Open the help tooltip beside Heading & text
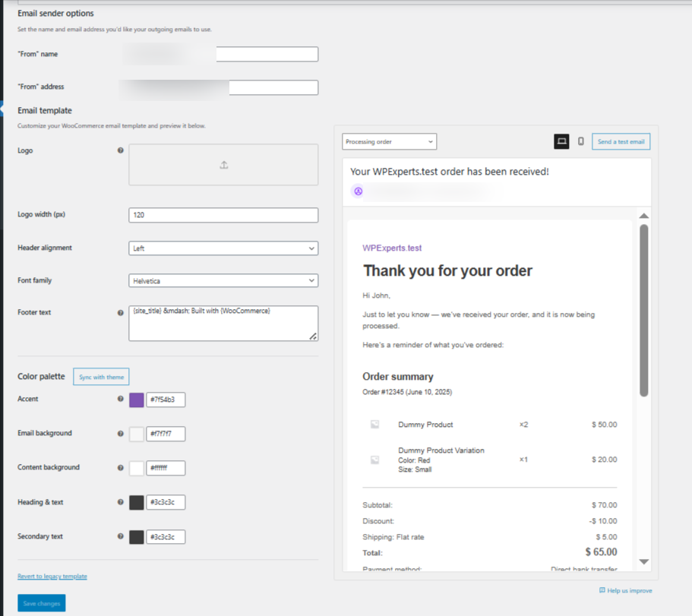This screenshot has width=692, height=616. tap(121, 501)
